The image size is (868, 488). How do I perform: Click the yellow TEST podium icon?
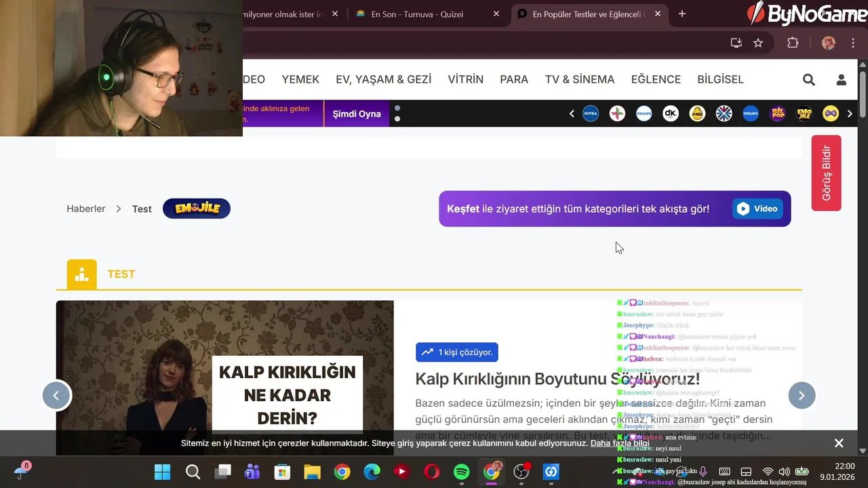click(82, 274)
